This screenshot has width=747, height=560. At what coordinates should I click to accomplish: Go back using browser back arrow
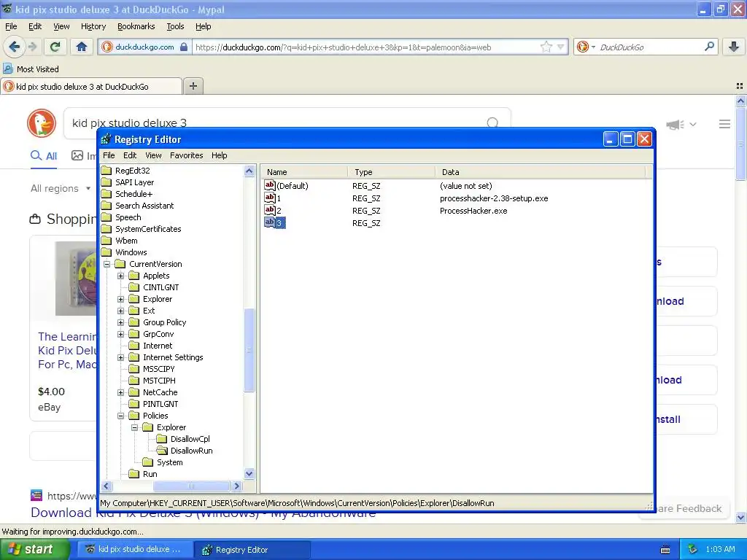pyautogui.click(x=14, y=47)
